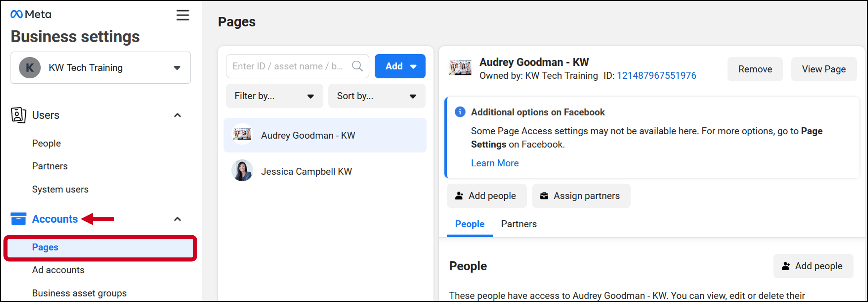Go to People under Users
The image size is (868, 302).
click(47, 143)
